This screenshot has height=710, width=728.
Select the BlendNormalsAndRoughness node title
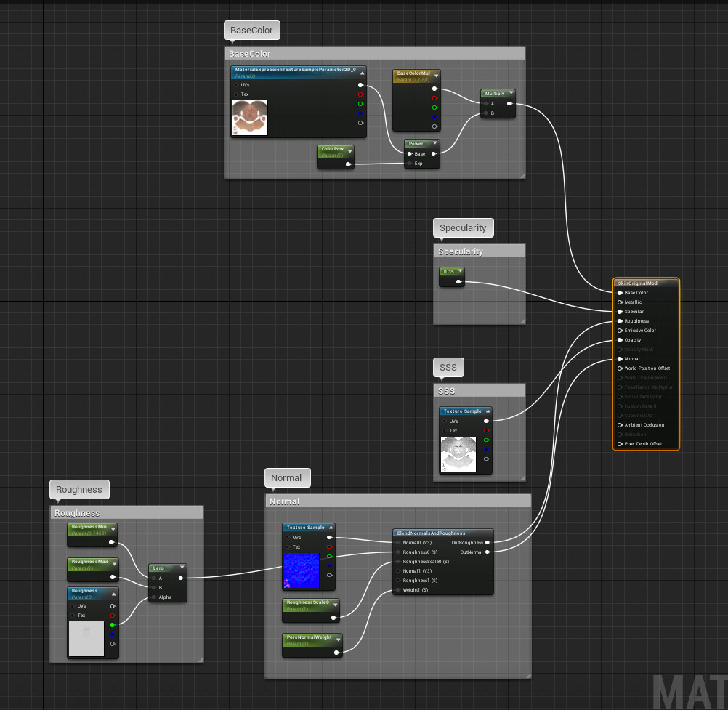(x=431, y=533)
